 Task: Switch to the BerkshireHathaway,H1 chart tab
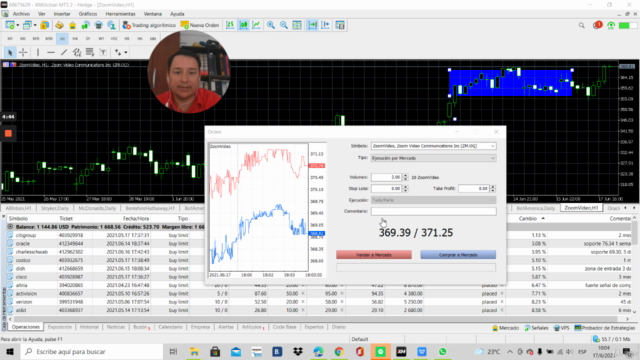coord(150,208)
